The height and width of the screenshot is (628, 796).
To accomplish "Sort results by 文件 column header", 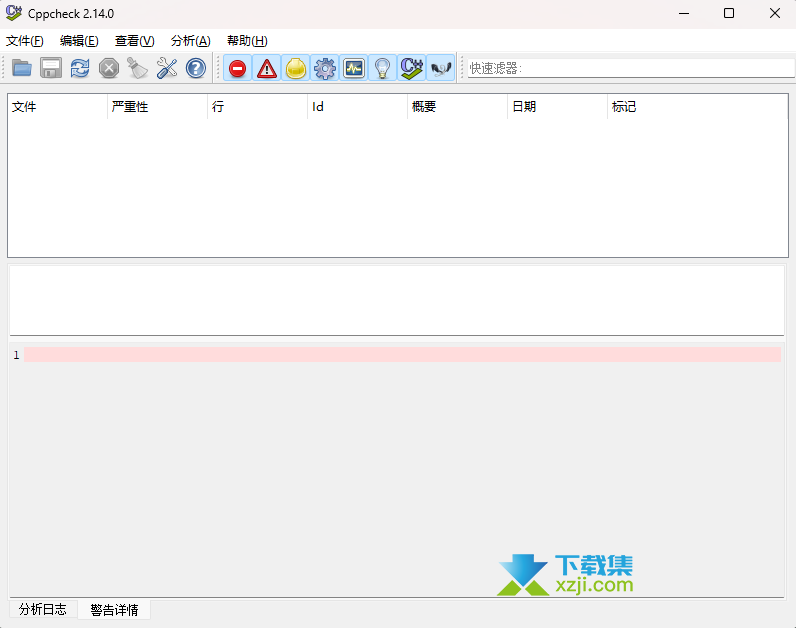I will pyautogui.click(x=57, y=107).
